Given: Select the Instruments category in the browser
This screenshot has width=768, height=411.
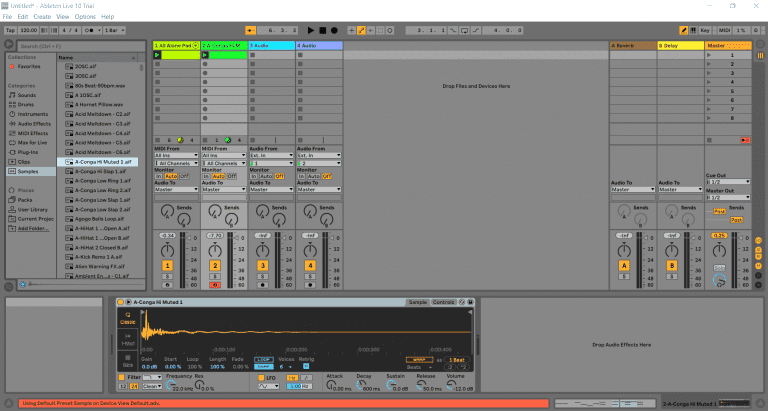Looking at the screenshot, I should click(x=33, y=114).
